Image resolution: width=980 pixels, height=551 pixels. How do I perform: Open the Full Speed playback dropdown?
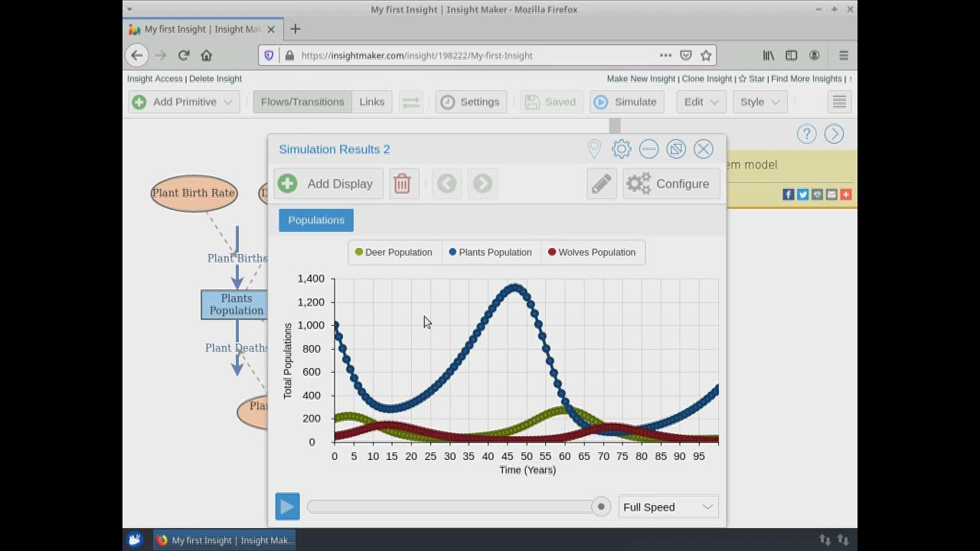(x=668, y=507)
